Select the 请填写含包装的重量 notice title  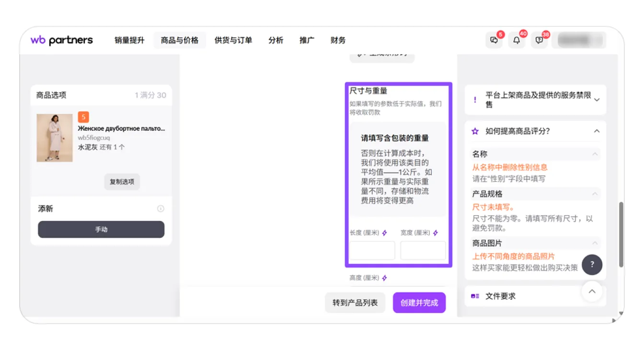pos(395,138)
